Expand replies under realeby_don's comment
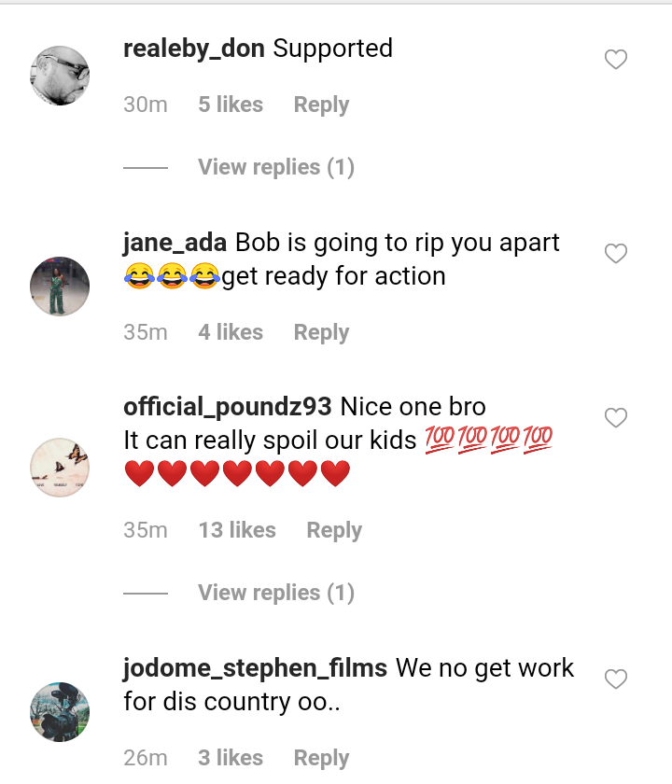This screenshot has height=784, width=672. click(276, 167)
